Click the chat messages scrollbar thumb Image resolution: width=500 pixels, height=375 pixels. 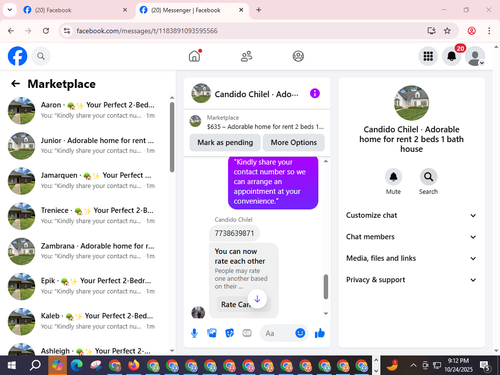[x=326, y=287]
